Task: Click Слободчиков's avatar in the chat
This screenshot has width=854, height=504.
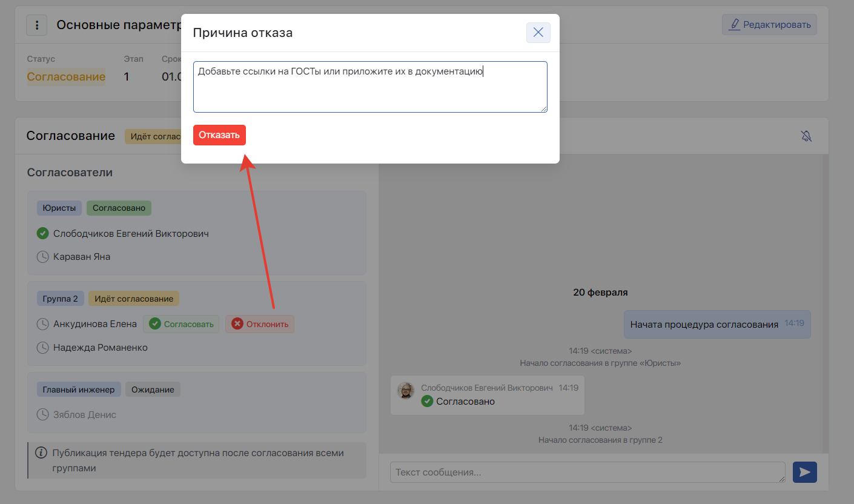Action: click(x=406, y=391)
